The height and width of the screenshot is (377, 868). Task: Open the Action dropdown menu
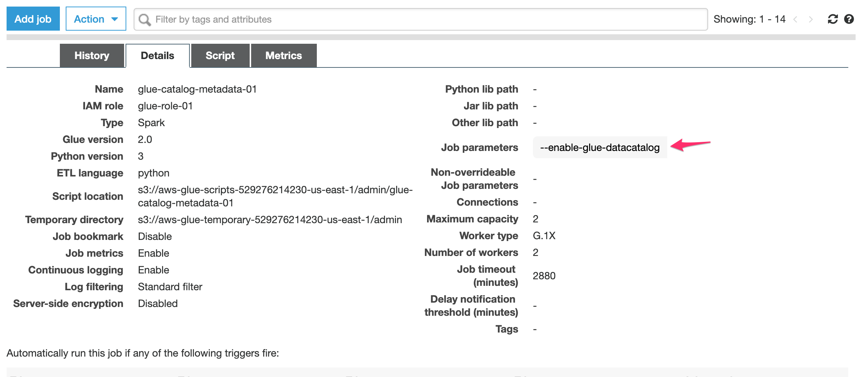pyautogui.click(x=96, y=19)
